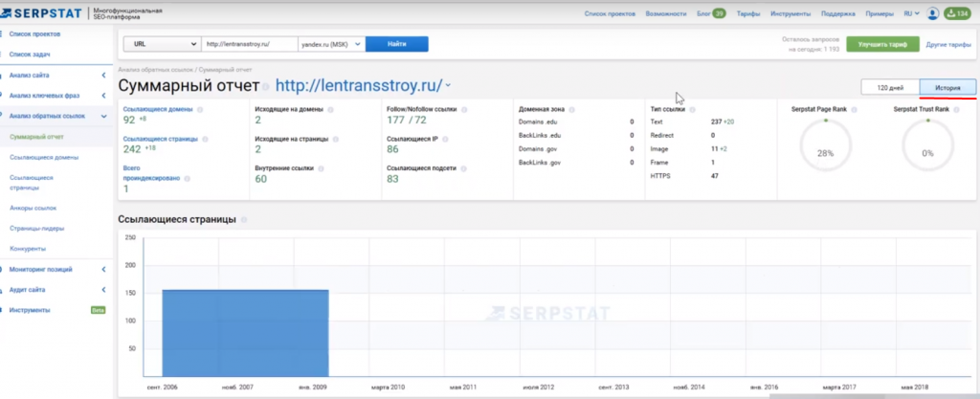The image size is (980, 399).
Task: Click the URL input field with lentransstroy.ru
Action: click(249, 44)
